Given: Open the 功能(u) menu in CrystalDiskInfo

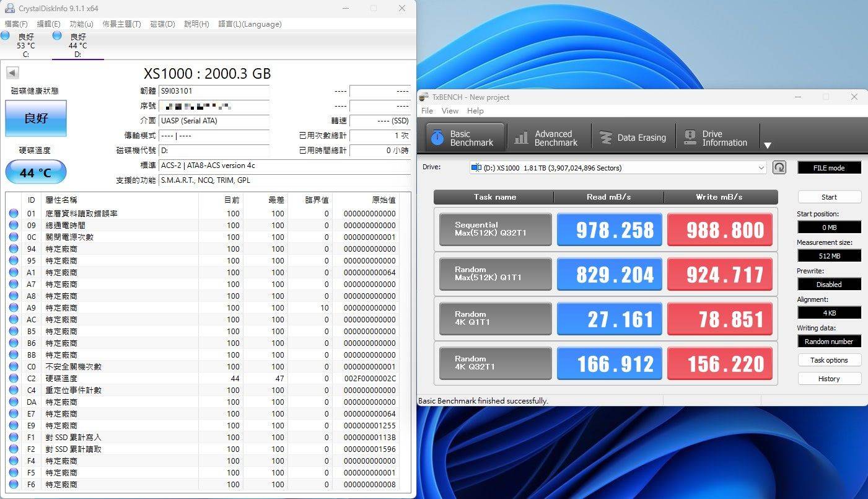Looking at the screenshot, I should coord(81,24).
